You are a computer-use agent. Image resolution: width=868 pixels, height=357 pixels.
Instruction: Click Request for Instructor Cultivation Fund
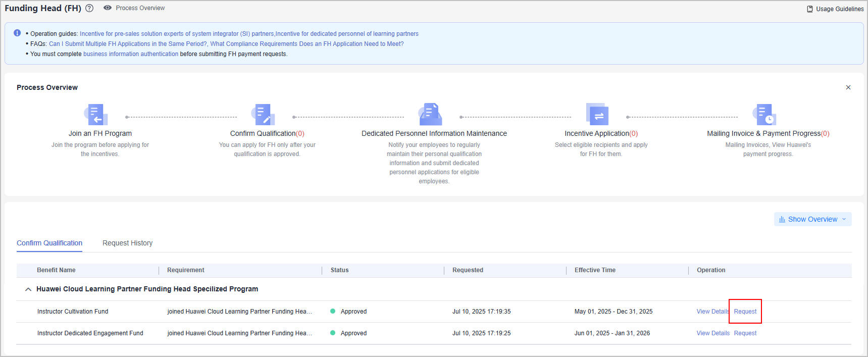point(745,312)
